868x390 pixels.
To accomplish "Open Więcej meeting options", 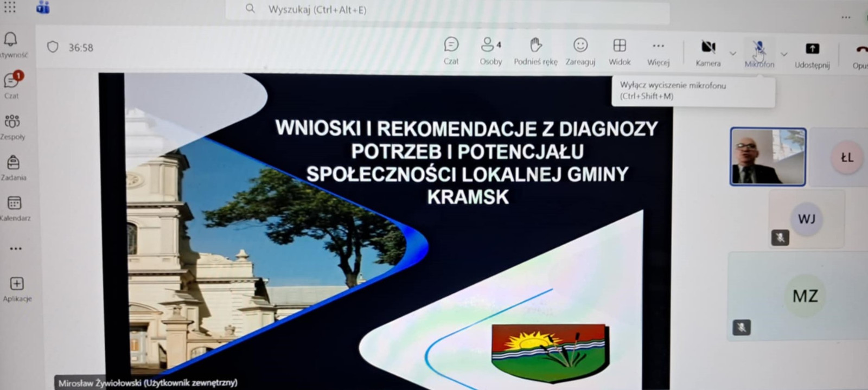I will (x=658, y=51).
